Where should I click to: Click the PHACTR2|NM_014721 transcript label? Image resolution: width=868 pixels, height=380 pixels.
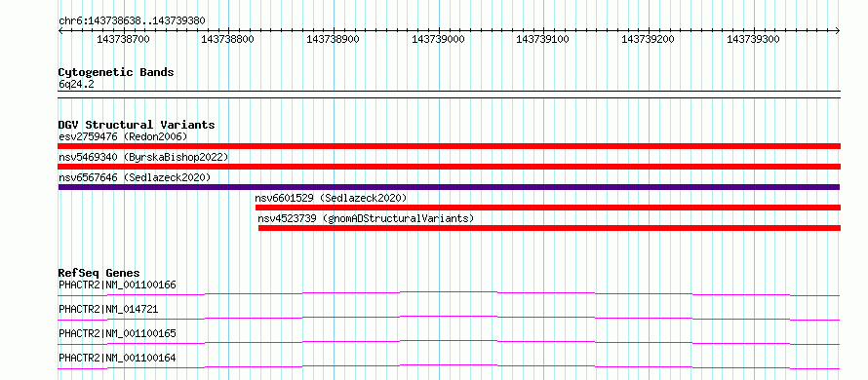tap(108, 309)
